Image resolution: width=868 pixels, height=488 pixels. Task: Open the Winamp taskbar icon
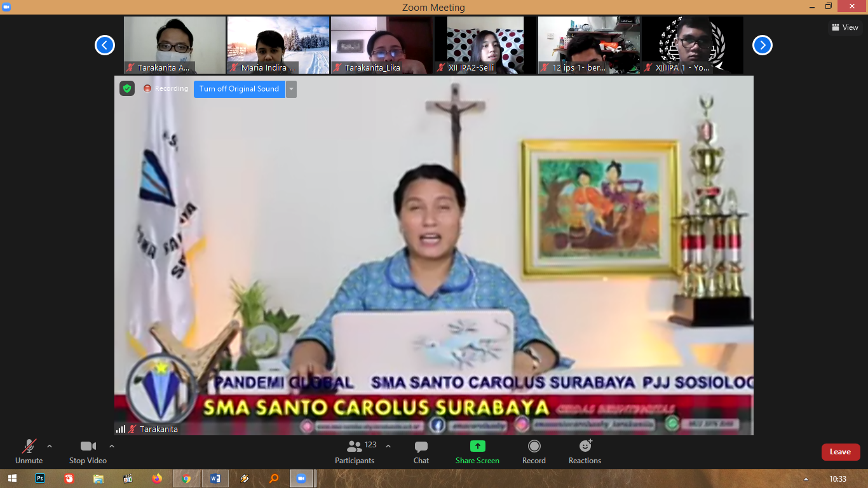coord(245,478)
